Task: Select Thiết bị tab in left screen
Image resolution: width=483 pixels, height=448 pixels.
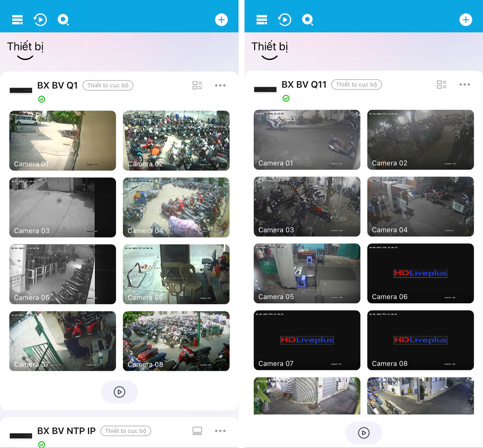Action: pos(25,47)
